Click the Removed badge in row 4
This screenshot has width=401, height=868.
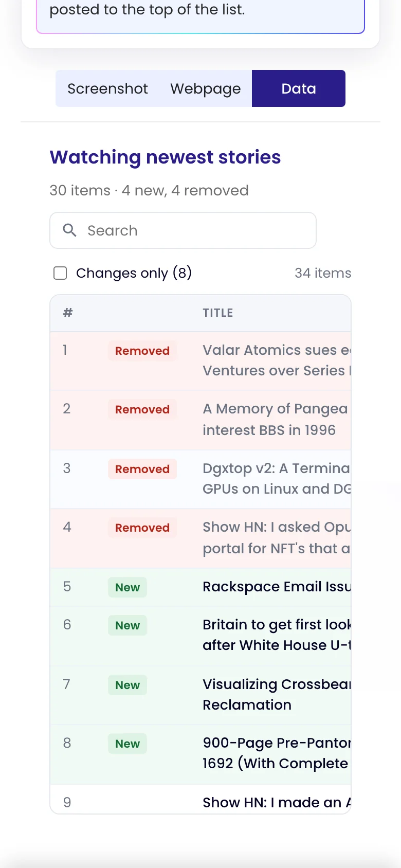142,528
